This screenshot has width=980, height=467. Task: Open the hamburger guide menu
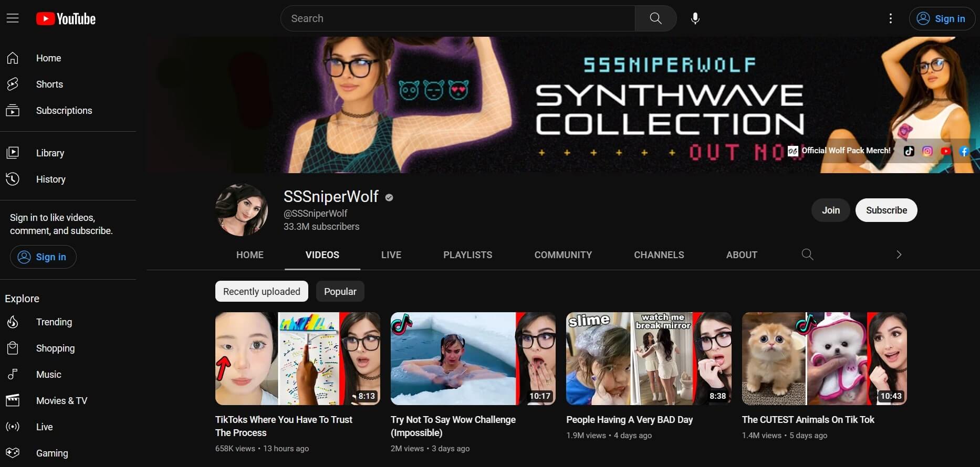point(13,18)
